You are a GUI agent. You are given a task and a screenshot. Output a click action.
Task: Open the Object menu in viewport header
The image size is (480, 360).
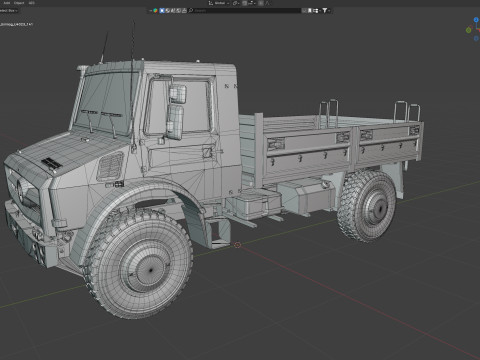[x=19, y=3]
